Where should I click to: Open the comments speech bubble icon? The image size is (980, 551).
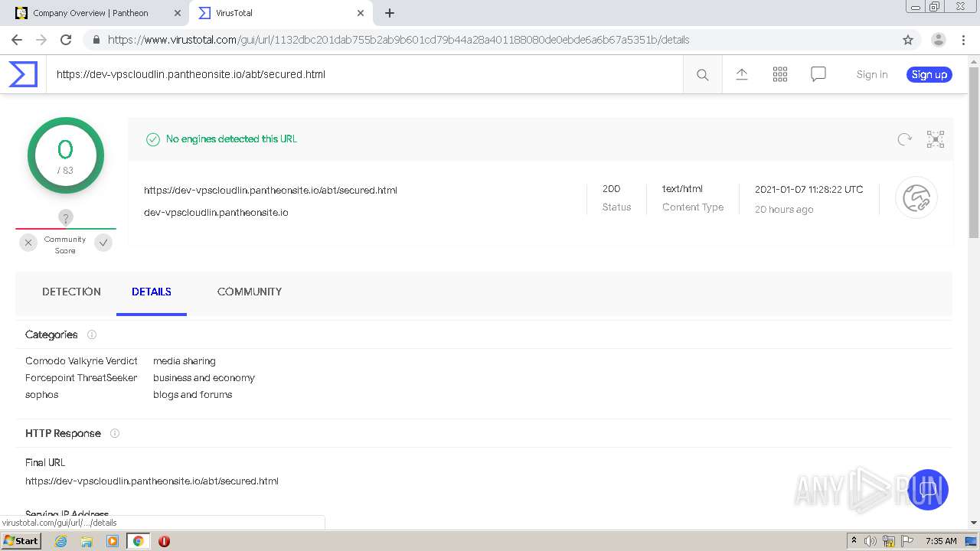[818, 74]
